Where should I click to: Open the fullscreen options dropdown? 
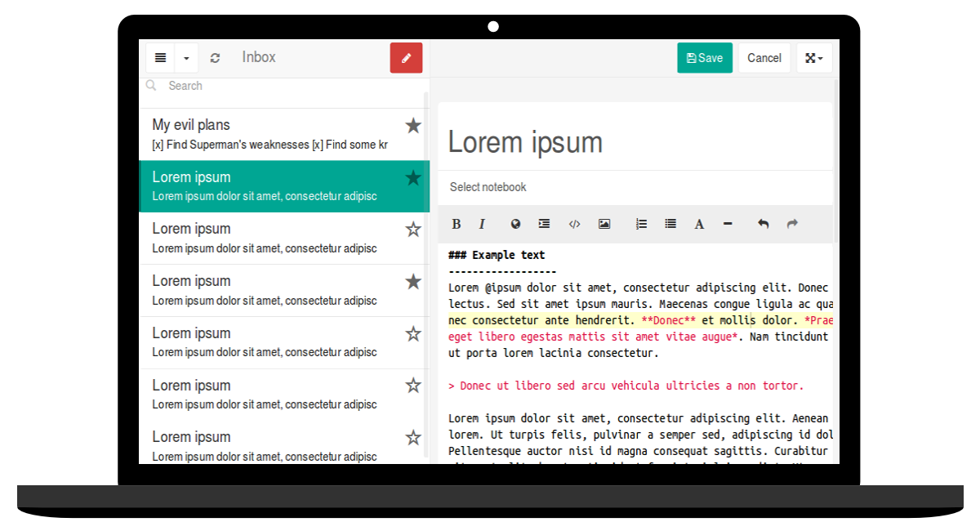814,57
